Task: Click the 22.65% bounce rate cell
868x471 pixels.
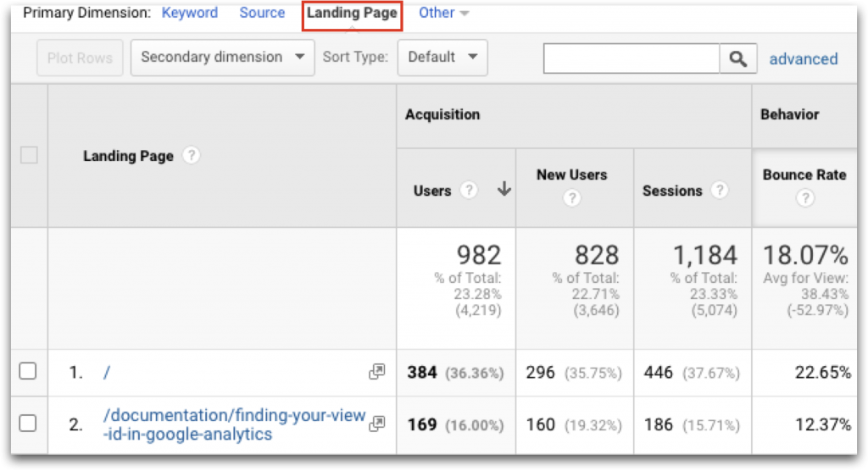Action: click(822, 373)
